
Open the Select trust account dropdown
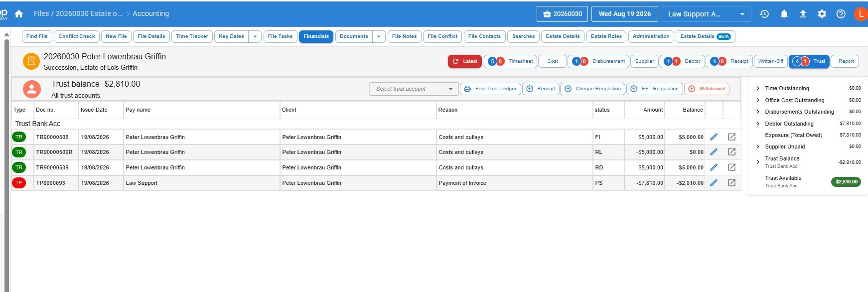click(x=414, y=89)
